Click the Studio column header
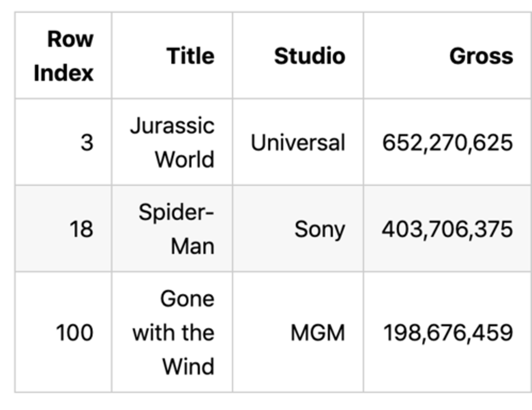 pyautogui.click(x=310, y=56)
